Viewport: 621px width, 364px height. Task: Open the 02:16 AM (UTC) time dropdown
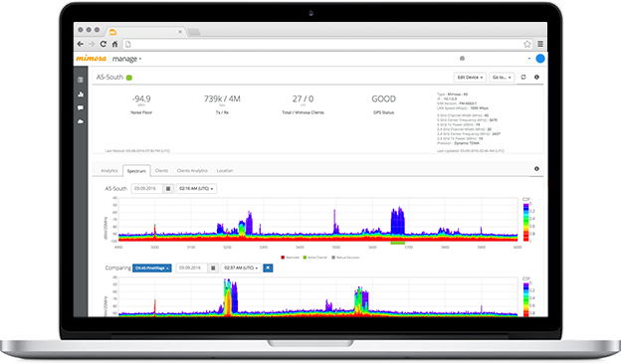click(196, 189)
